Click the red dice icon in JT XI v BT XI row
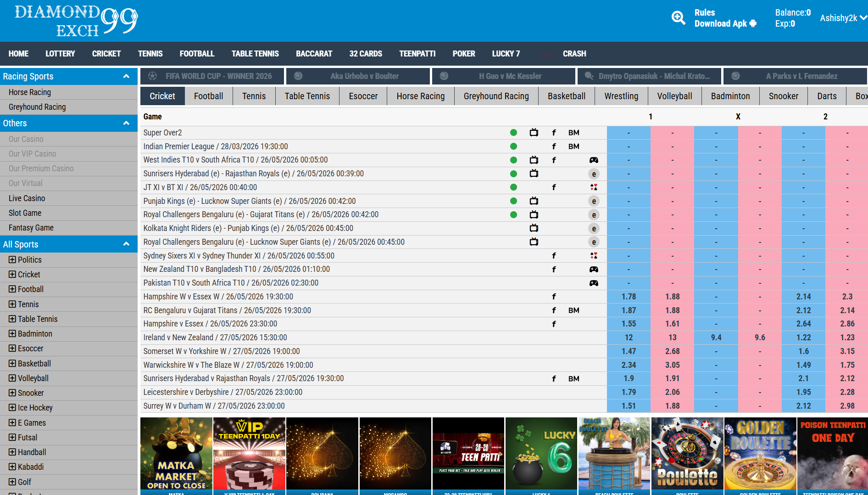This screenshot has width=868, height=495. 594,187
